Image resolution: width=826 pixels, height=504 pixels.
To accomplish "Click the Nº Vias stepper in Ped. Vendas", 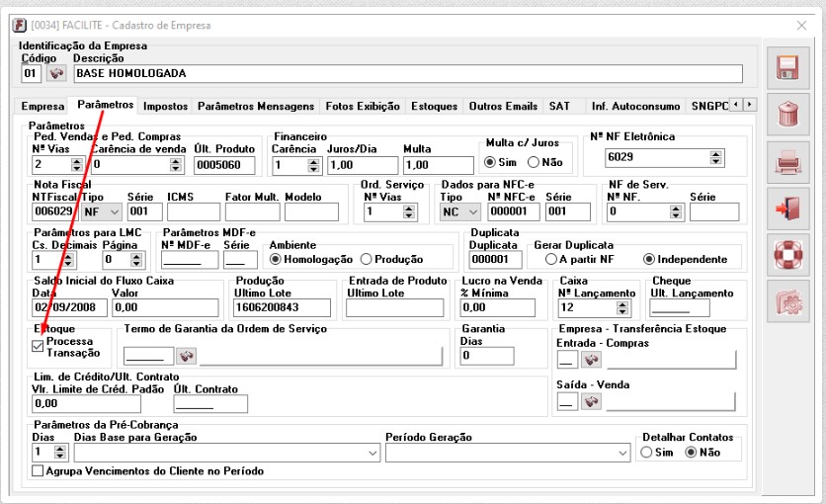I will [x=77, y=165].
